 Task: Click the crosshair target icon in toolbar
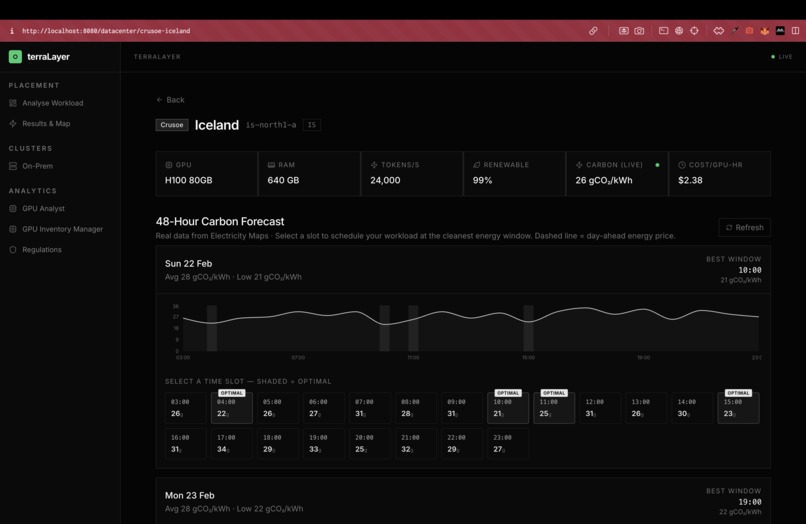(x=694, y=31)
